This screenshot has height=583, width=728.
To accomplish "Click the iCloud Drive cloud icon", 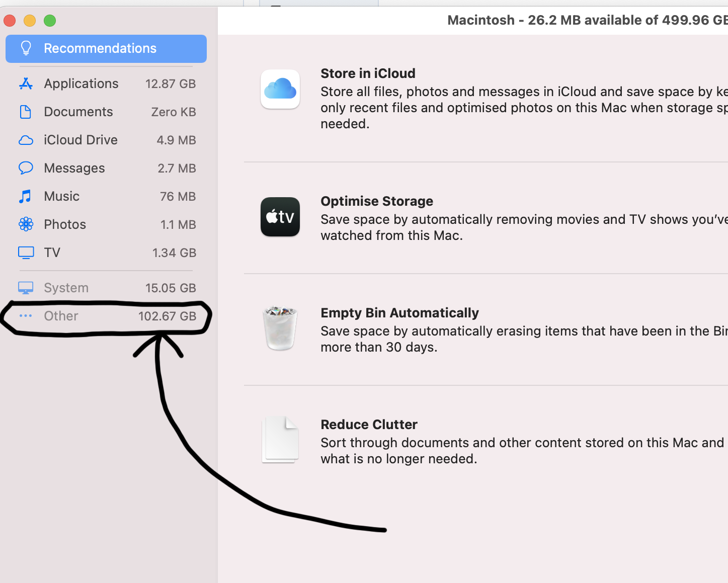I will [26, 140].
